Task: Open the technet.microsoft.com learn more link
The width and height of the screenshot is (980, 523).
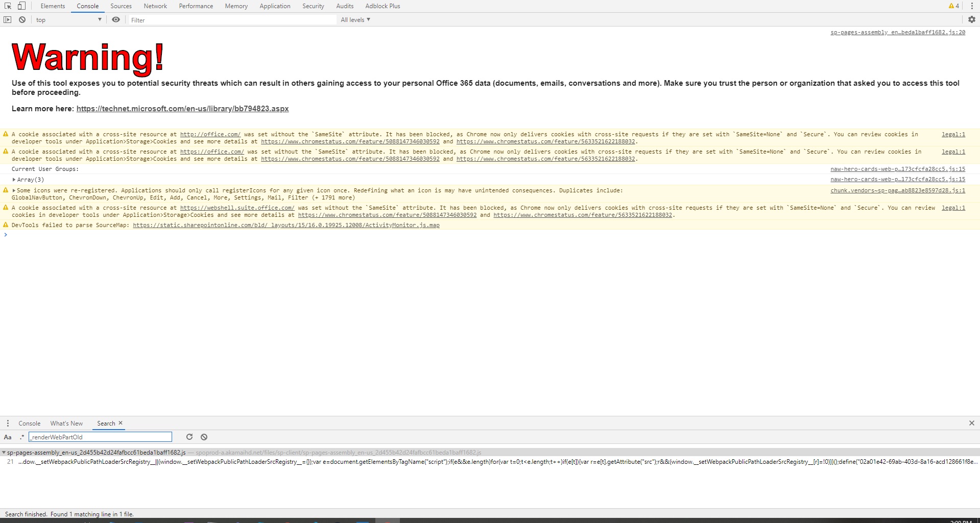Action: (x=182, y=109)
